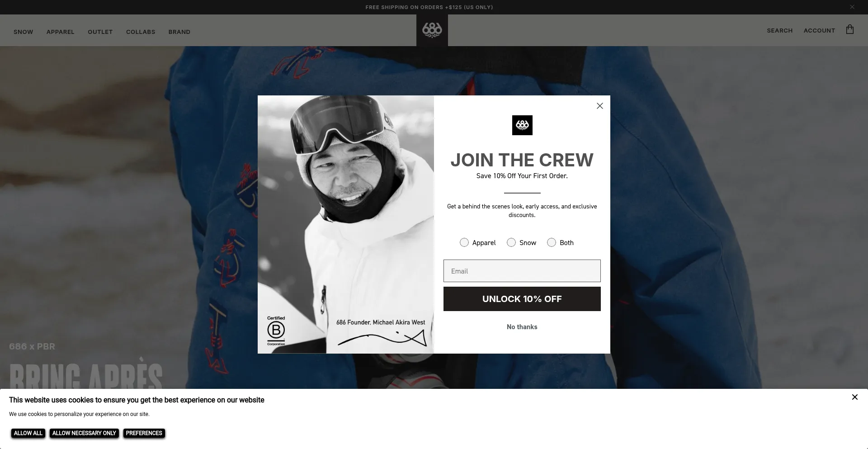The image size is (868, 449).
Task: Open the Snow menu
Action: [x=24, y=32]
